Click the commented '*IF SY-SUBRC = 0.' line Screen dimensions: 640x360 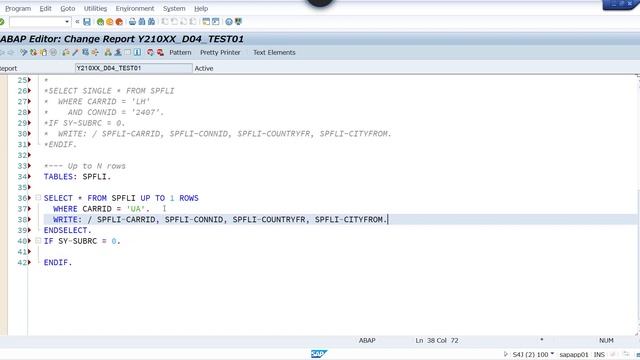(x=84, y=123)
